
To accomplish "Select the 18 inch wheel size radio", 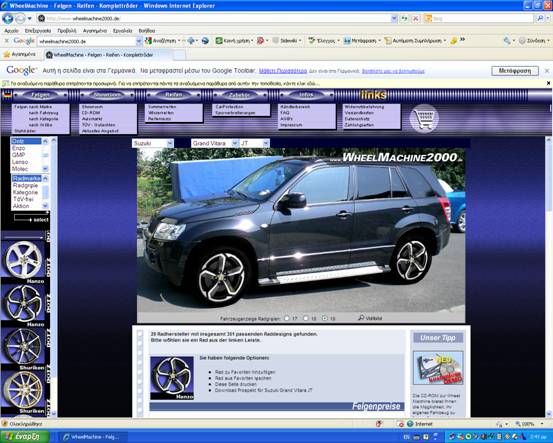I will pyautogui.click(x=306, y=318).
